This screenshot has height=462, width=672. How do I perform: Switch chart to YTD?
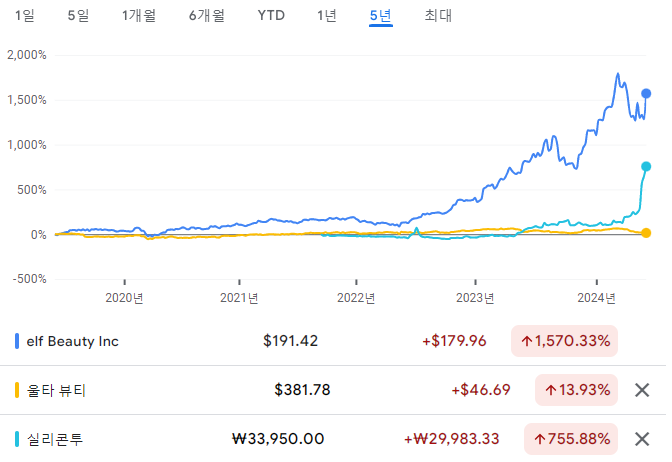[x=270, y=15]
